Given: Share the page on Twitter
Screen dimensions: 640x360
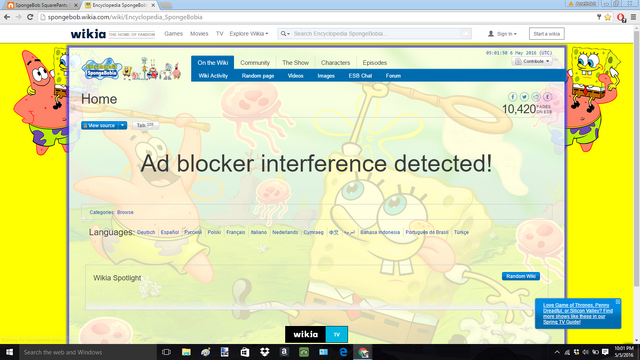Looking at the screenshot, I should coord(524,97).
